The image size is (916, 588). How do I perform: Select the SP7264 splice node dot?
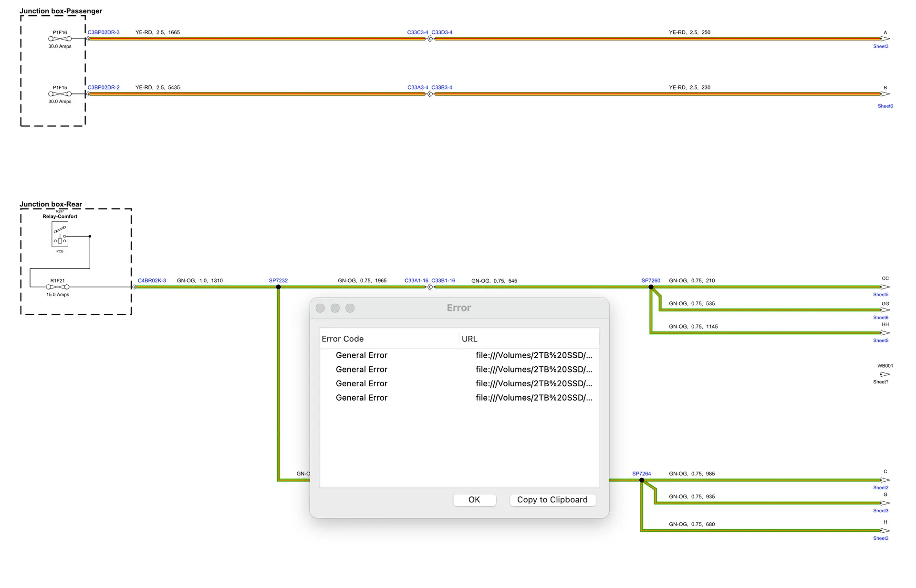[x=642, y=480]
